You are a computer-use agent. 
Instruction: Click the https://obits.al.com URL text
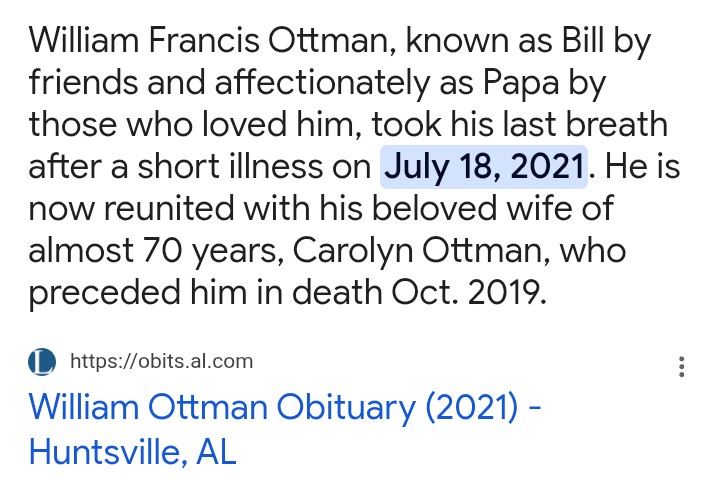[x=161, y=361]
